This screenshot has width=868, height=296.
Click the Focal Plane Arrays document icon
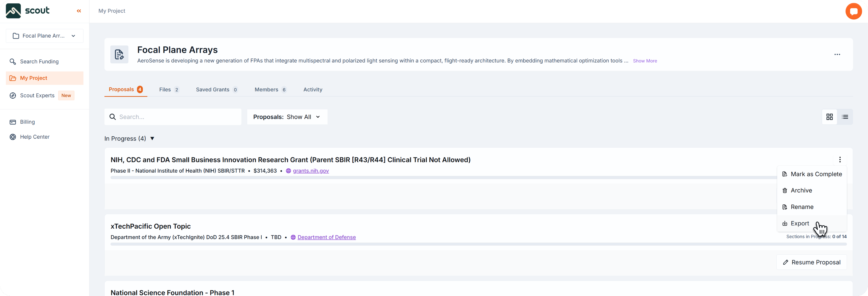pyautogui.click(x=119, y=55)
